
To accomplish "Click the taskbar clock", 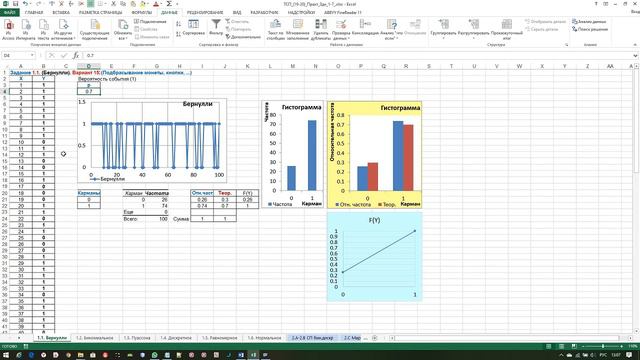I will (x=616, y=355).
